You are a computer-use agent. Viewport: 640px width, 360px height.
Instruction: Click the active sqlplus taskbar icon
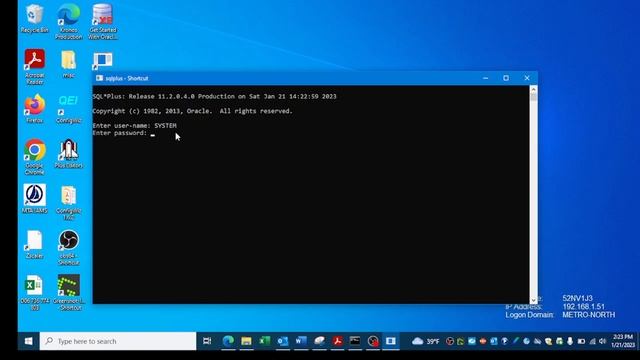[x=391, y=341]
